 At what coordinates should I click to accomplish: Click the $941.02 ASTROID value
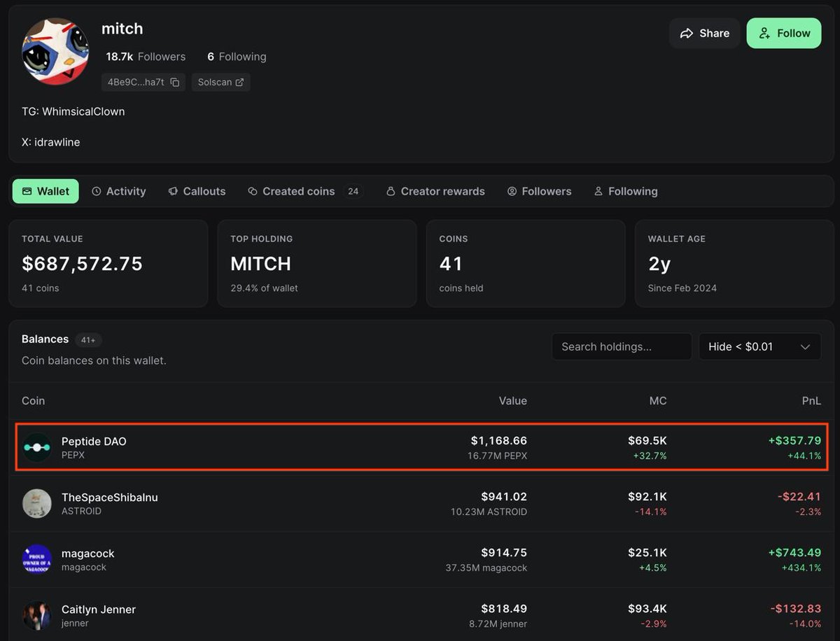504,497
